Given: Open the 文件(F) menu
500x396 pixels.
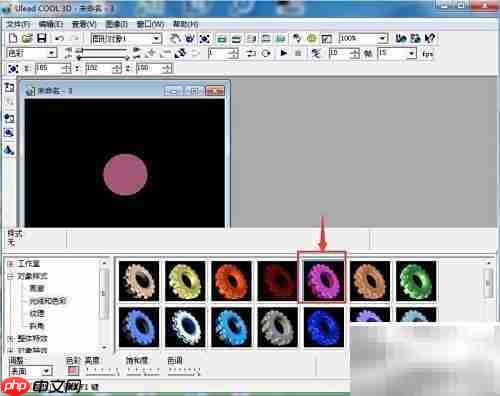Looking at the screenshot, I should pyautogui.click(x=19, y=24).
